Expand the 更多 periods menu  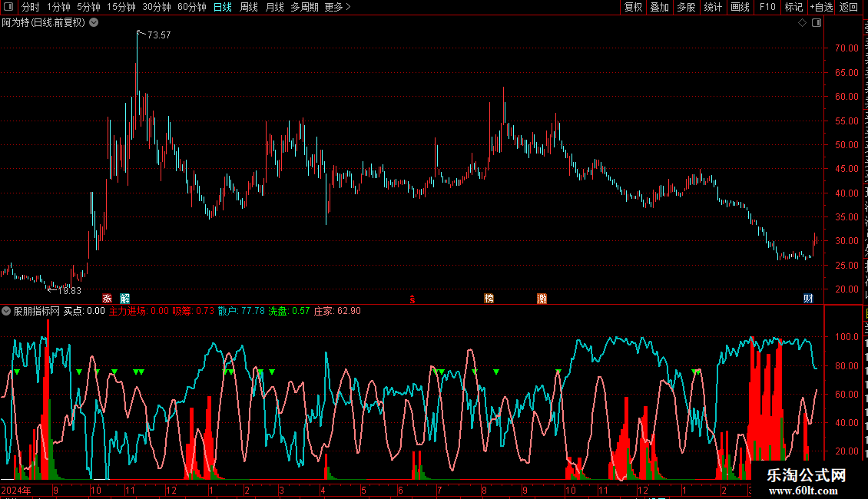click(x=337, y=7)
